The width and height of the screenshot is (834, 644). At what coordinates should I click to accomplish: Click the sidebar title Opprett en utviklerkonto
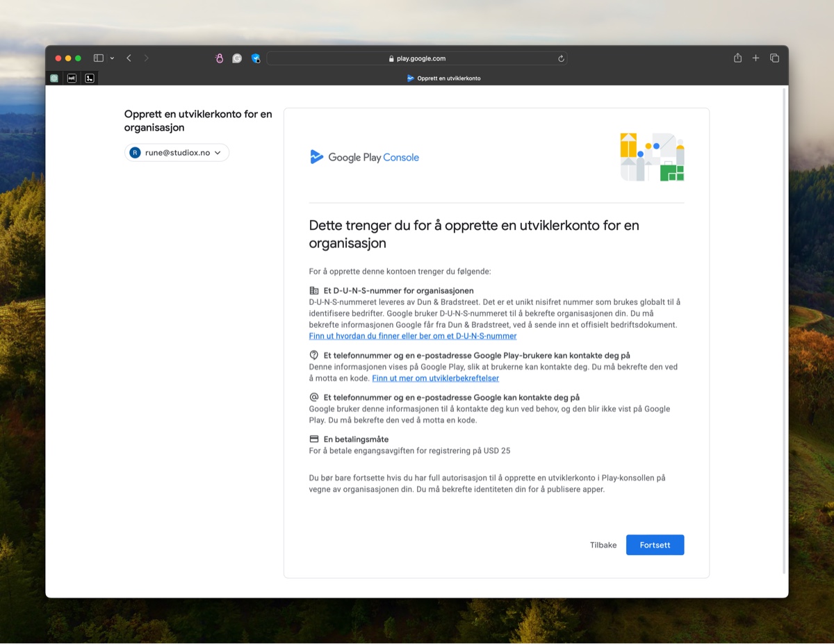point(198,121)
